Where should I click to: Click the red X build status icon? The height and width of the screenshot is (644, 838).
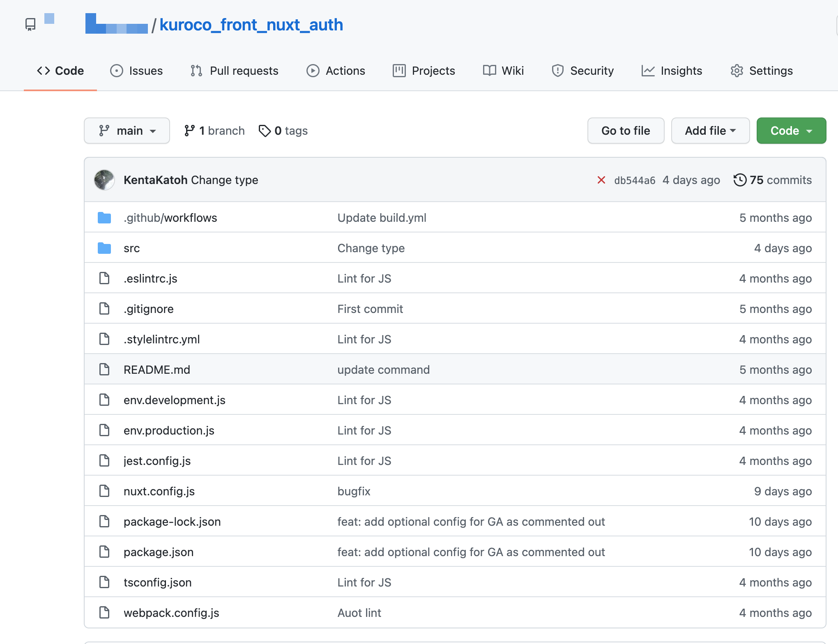pyautogui.click(x=601, y=180)
